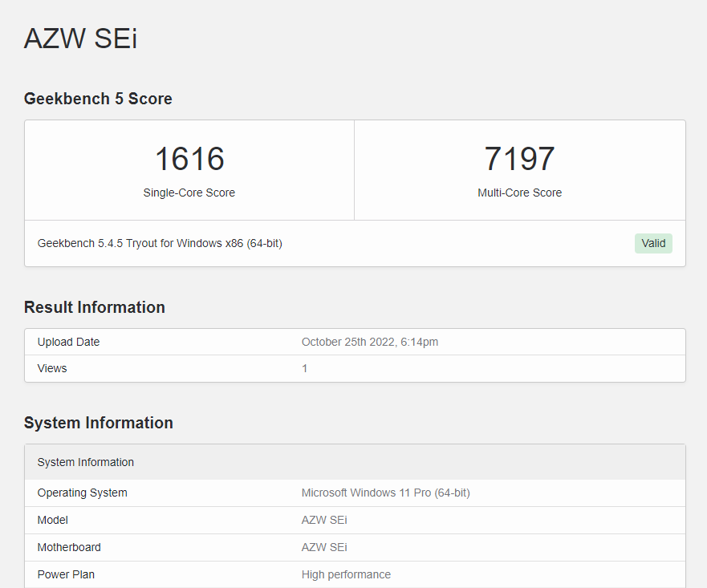This screenshot has width=707, height=588.
Task: Select the Geekbench 5 Score heading
Action: pyautogui.click(x=98, y=99)
